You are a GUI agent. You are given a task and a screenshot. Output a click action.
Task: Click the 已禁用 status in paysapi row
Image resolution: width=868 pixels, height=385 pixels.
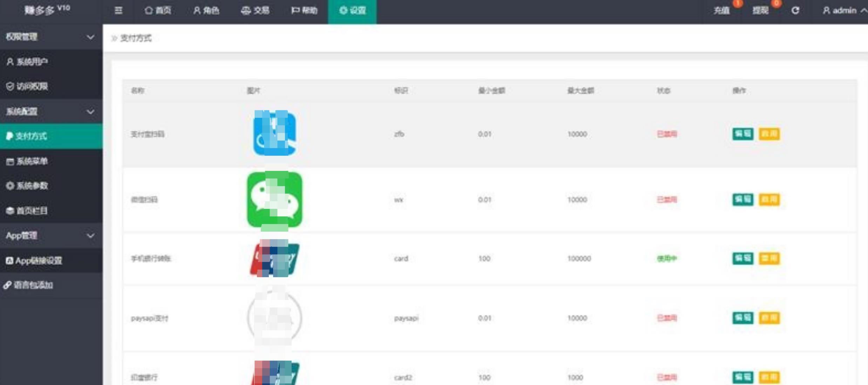(667, 318)
